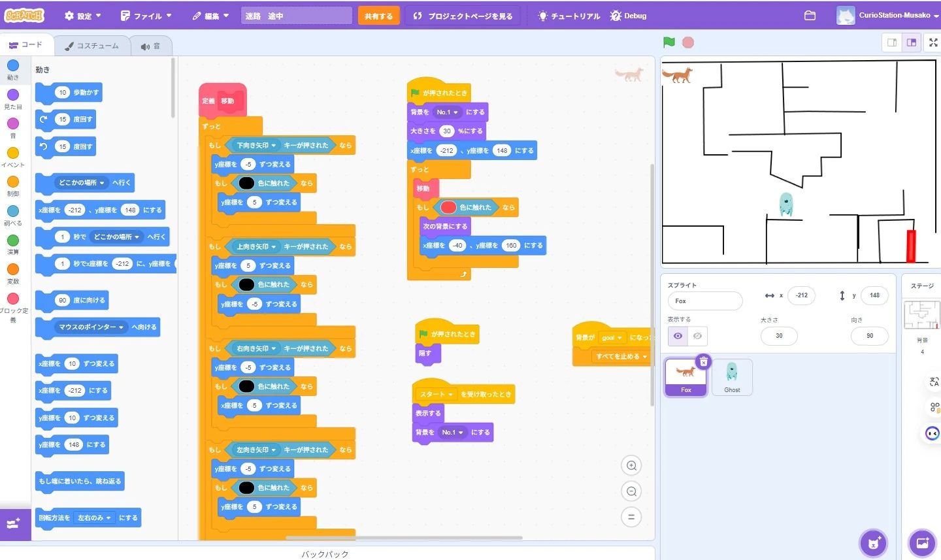This screenshot has width=941, height=560.
Task: Open the My Stuff folder icon
Action: (810, 16)
